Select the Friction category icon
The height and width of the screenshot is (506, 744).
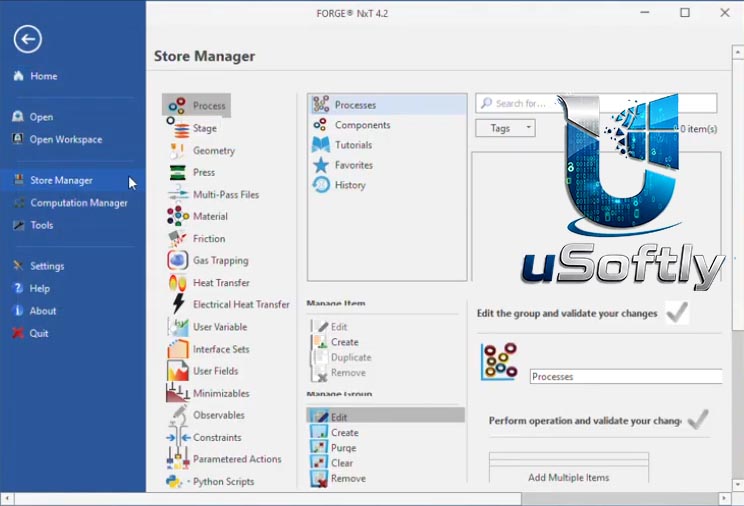(177, 238)
